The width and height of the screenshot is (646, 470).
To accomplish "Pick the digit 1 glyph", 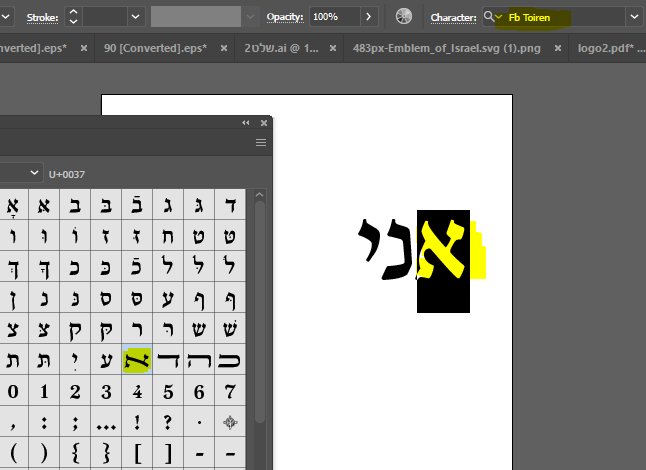I will click(44, 391).
